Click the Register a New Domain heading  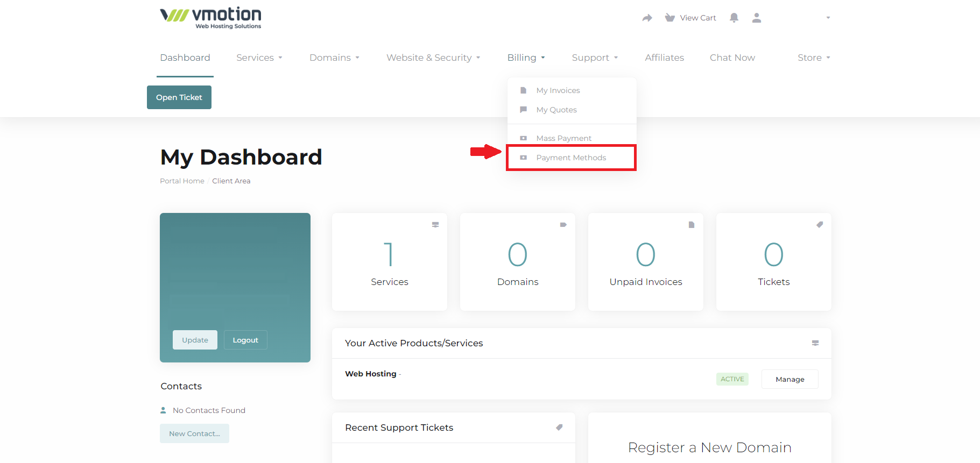point(710,447)
